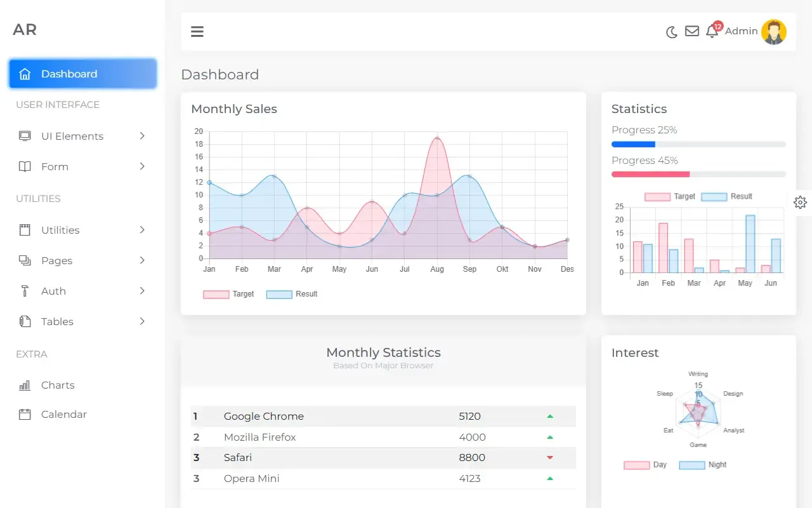The height and width of the screenshot is (508, 812).
Task: Click the blue Progress 25% bar
Action: click(633, 144)
